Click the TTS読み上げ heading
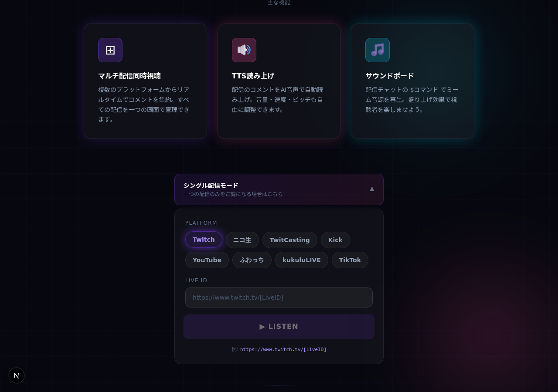The width and height of the screenshot is (558, 392). click(253, 76)
